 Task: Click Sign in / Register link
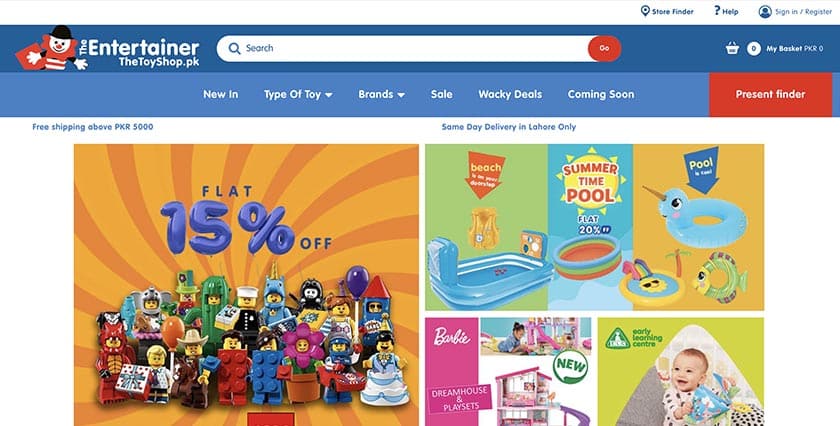tap(803, 11)
